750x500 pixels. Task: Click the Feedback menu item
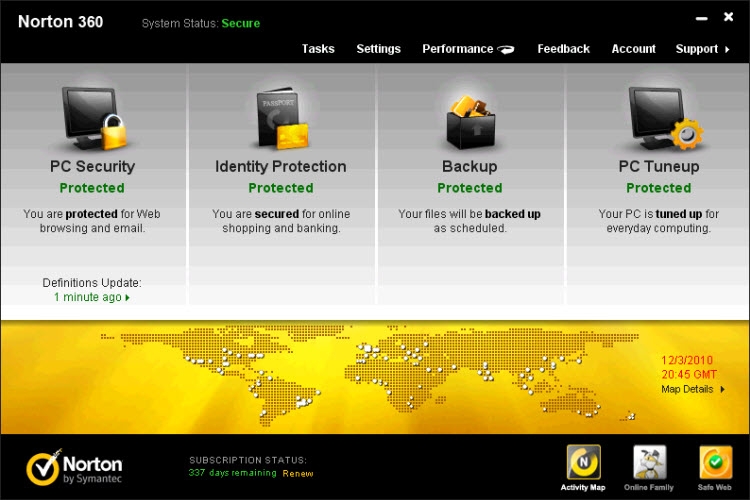(x=563, y=49)
